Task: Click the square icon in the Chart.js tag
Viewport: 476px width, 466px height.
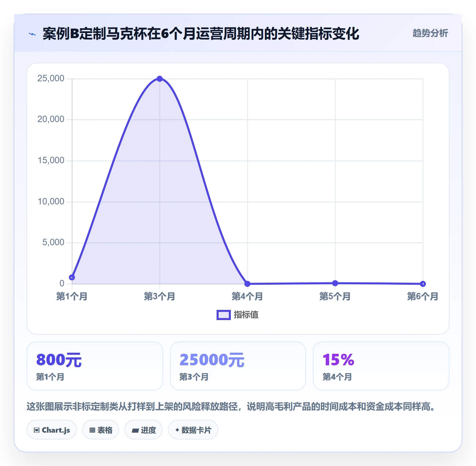Action: (37, 430)
